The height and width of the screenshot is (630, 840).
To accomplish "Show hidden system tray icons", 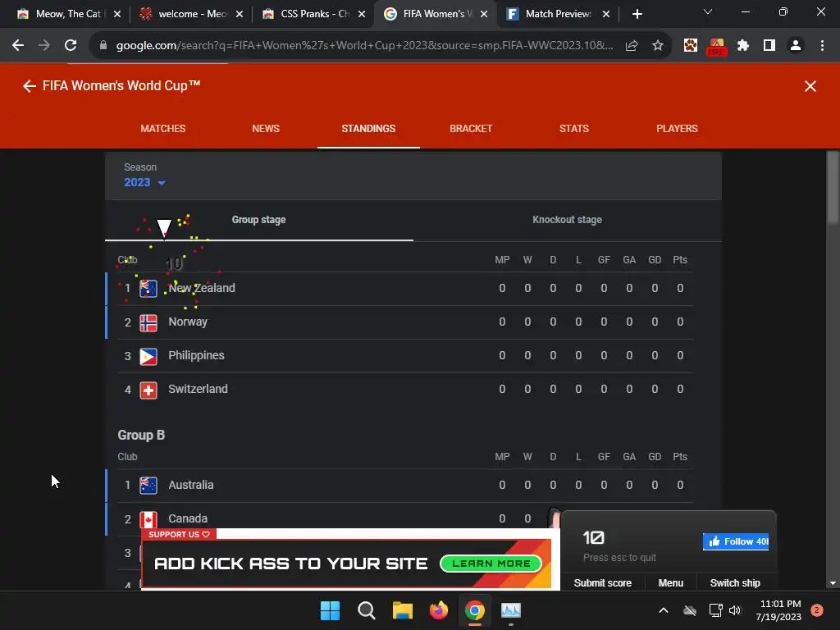I will click(663, 610).
